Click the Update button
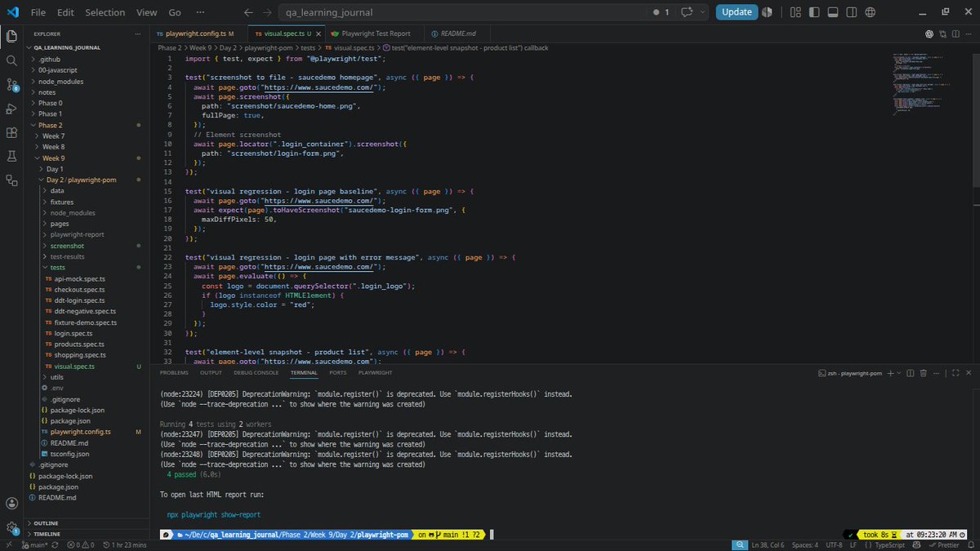 (737, 12)
